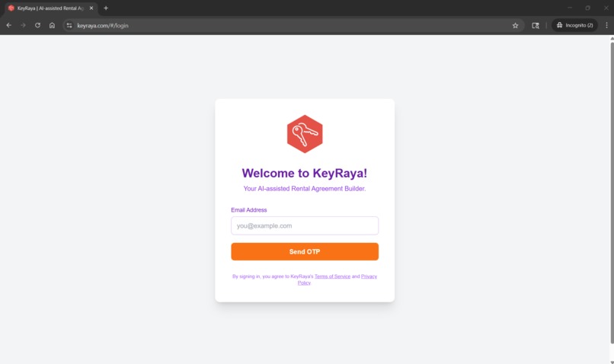Screen dimensions: 614x364
Task: Open site information icon in address bar
Action: pyautogui.click(x=69, y=25)
